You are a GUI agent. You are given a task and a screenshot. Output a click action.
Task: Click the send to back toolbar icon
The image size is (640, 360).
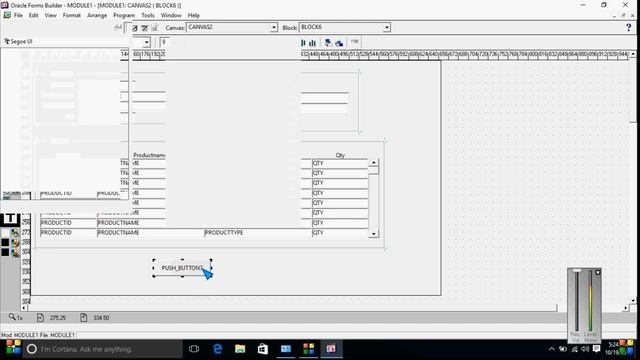339,42
